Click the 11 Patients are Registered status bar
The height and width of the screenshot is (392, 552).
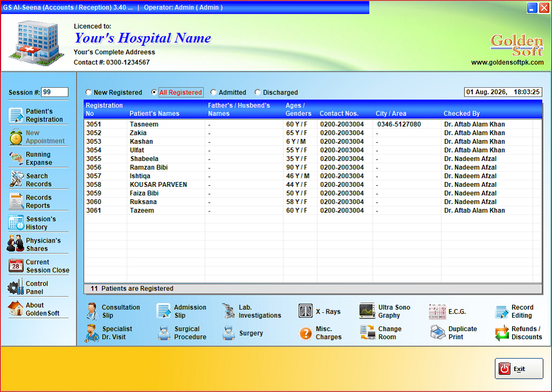click(x=312, y=289)
